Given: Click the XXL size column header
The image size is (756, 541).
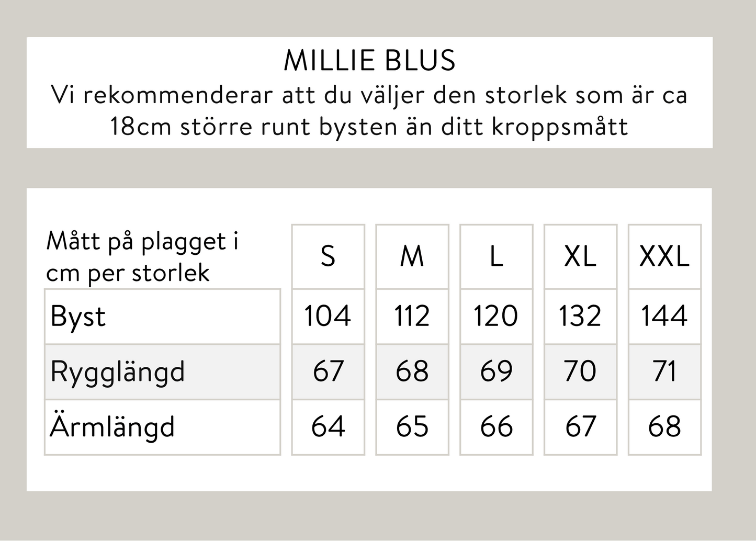Looking at the screenshot, I should point(664,256).
